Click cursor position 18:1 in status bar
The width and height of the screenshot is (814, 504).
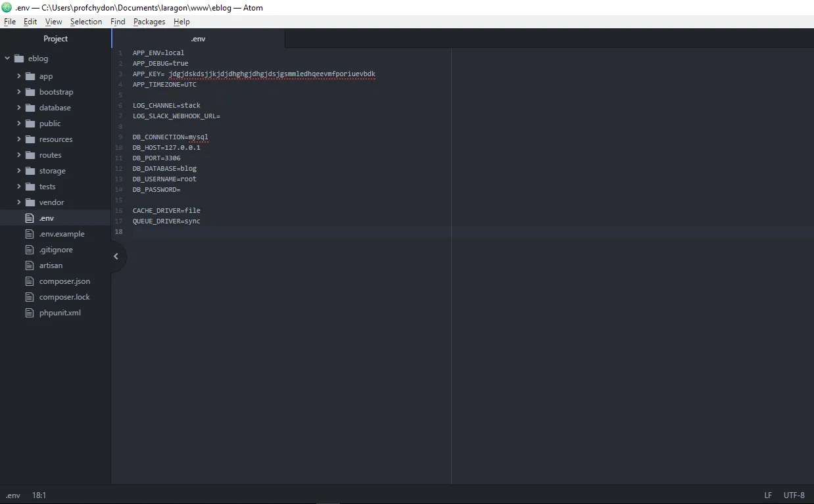39,495
